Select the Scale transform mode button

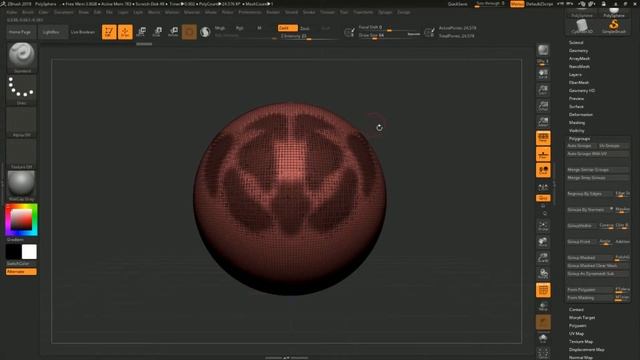157,32
